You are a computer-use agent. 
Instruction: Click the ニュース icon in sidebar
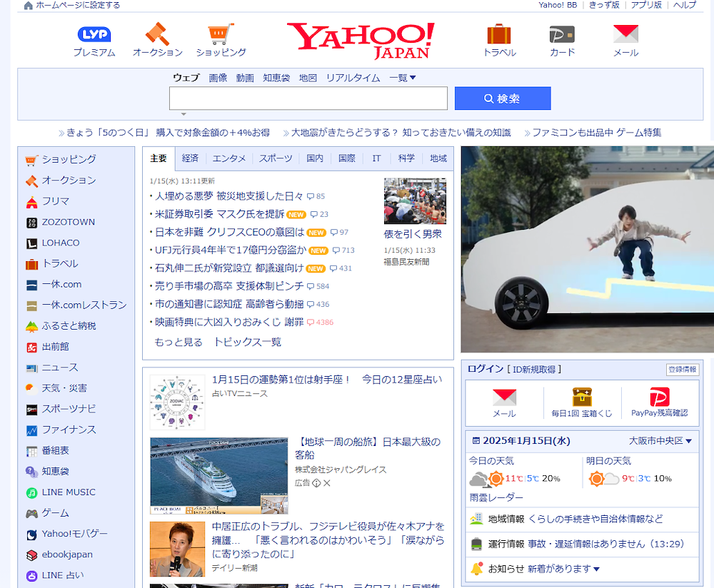pos(31,368)
